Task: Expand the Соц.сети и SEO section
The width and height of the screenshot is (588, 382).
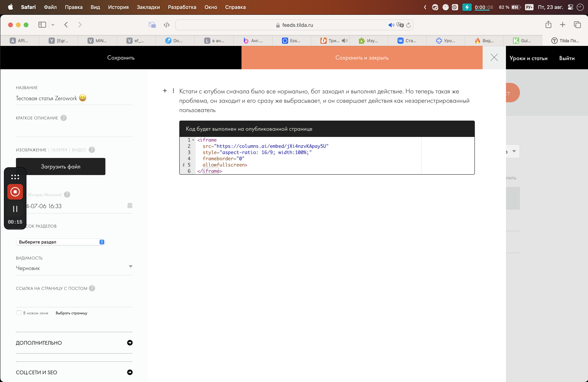Action: point(74,372)
